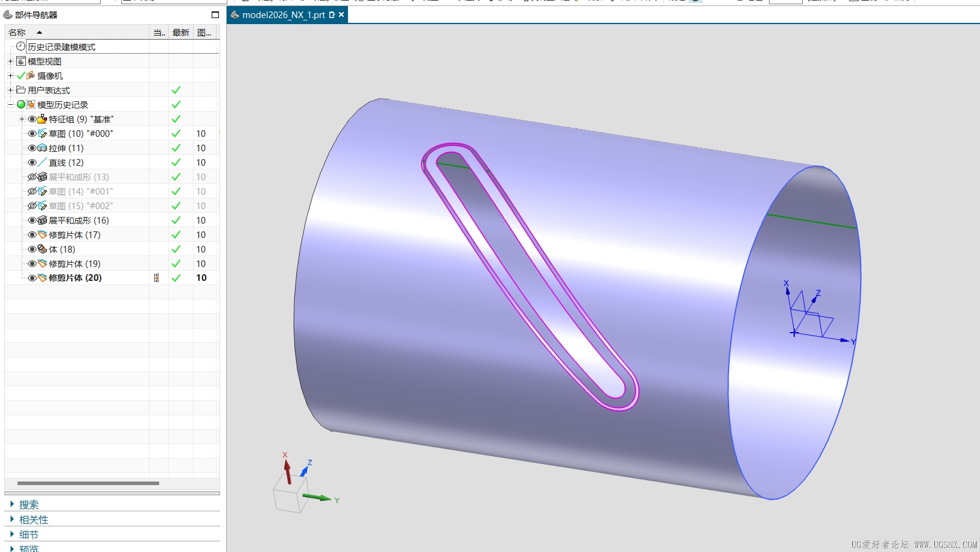Click the extrude icon of 拉伸 (11)
Image resolution: width=980 pixels, height=552 pixels.
[x=42, y=148]
